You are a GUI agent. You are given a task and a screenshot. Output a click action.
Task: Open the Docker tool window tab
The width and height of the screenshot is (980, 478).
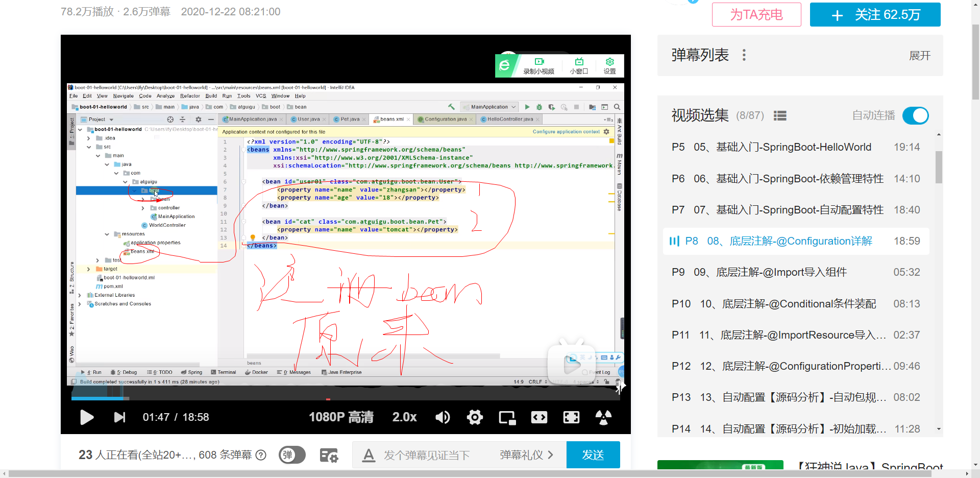click(x=256, y=372)
